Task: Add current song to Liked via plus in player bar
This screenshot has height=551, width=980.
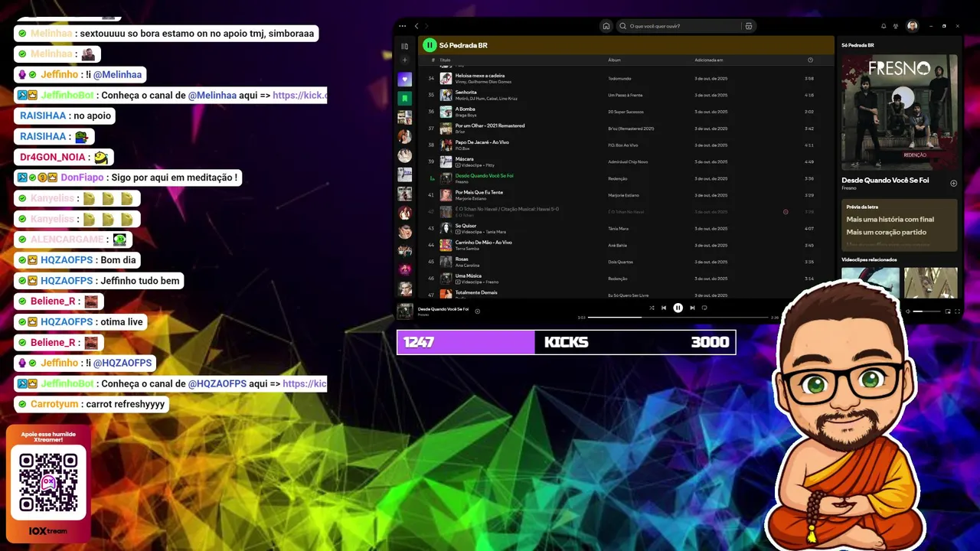Action: (x=477, y=311)
